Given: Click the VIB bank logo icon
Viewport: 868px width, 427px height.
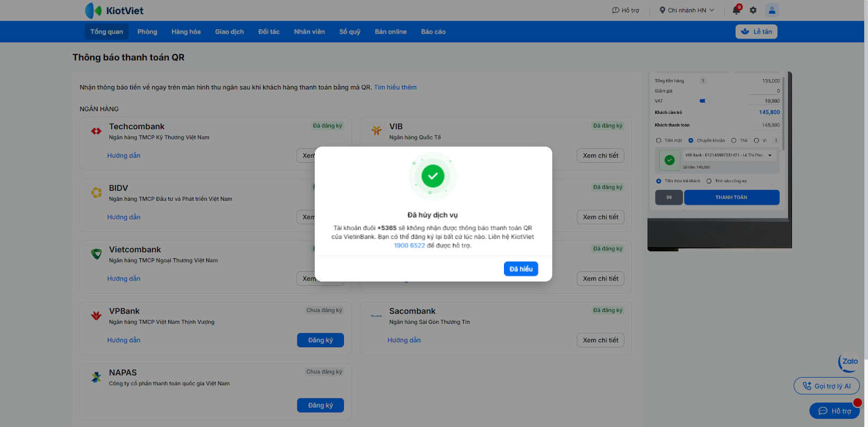Looking at the screenshot, I should click(x=376, y=131).
